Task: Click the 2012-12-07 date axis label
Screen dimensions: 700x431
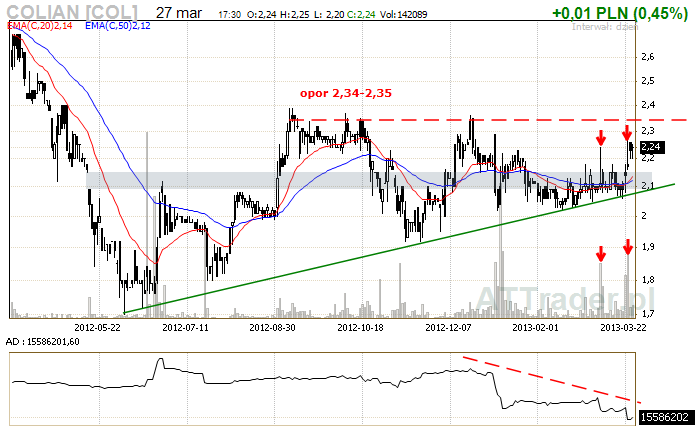Action: 448,328
